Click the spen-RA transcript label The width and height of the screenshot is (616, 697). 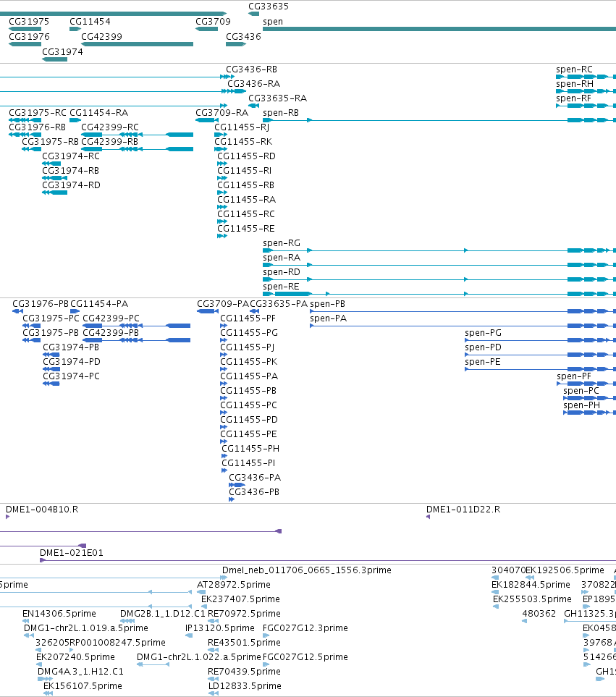pos(282,258)
